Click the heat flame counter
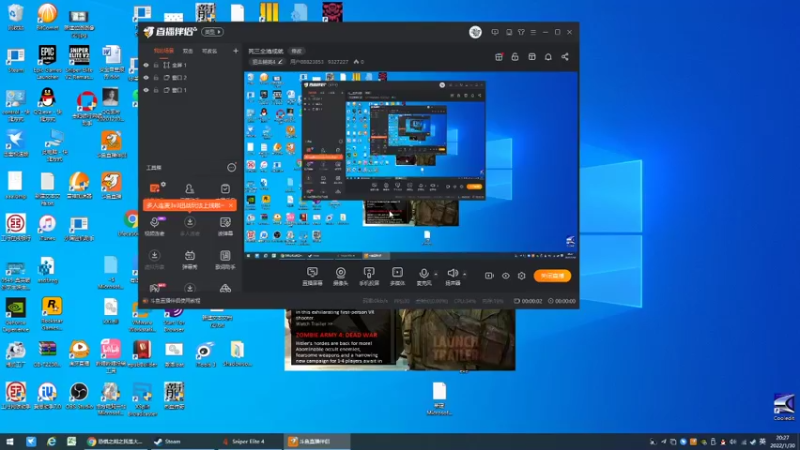This screenshot has width=800, height=450. click(359, 62)
